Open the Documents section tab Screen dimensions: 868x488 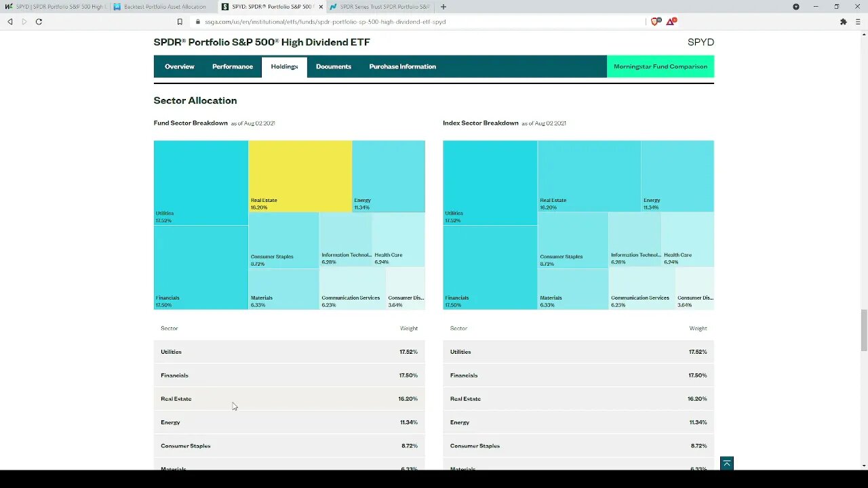coord(334,66)
